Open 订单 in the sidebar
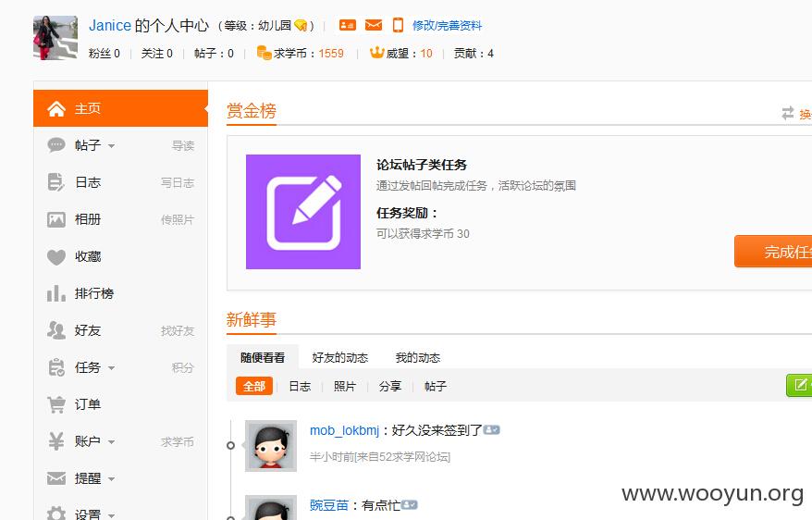Viewport: 812px width, 520px height. [x=88, y=404]
